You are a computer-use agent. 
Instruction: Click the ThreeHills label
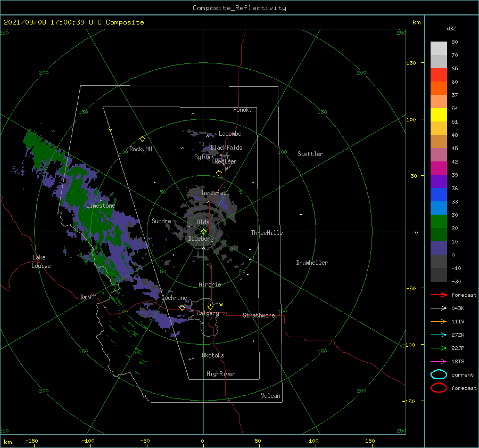click(x=267, y=233)
